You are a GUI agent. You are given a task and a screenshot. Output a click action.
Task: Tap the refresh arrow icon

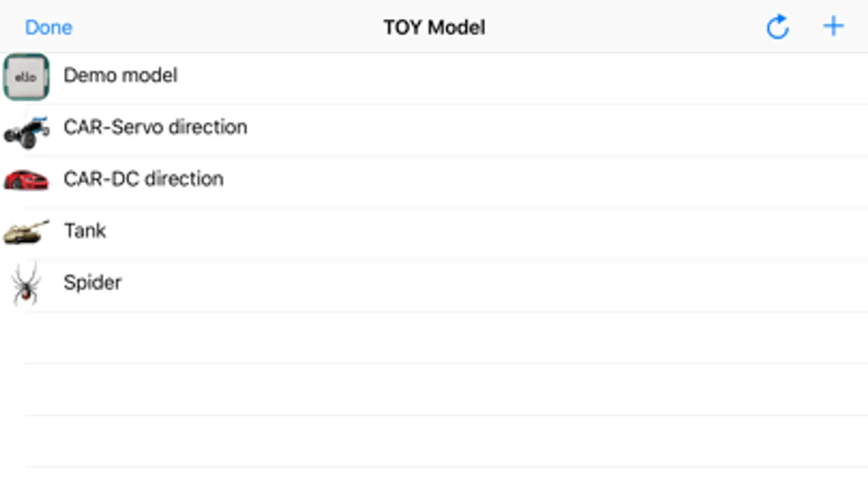(777, 27)
